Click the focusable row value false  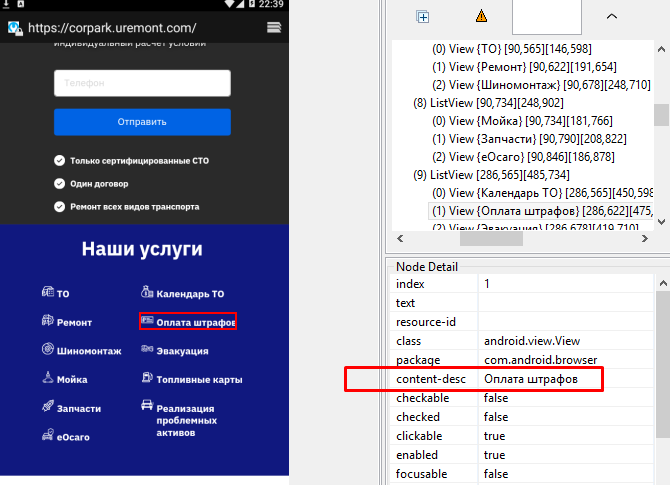(x=496, y=474)
